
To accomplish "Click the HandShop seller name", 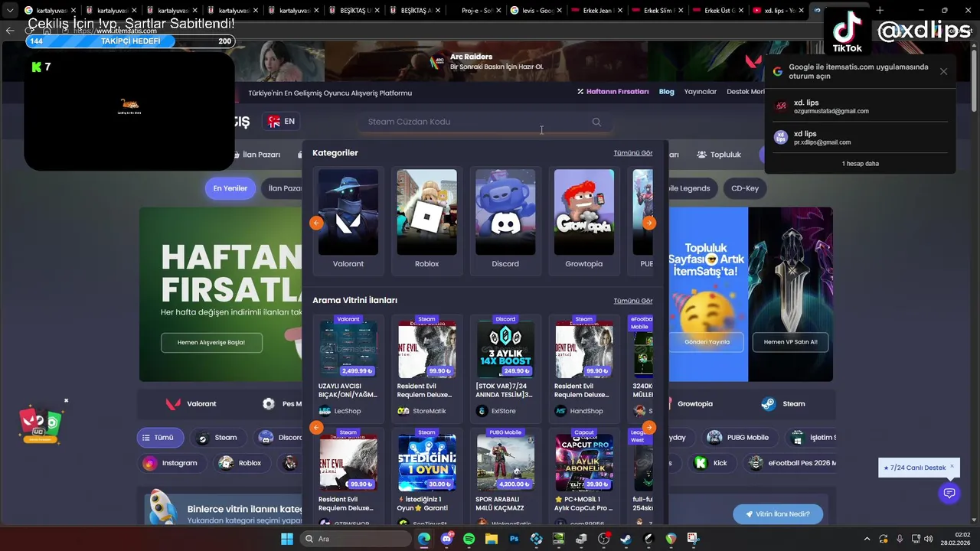I will click(586, 411).
